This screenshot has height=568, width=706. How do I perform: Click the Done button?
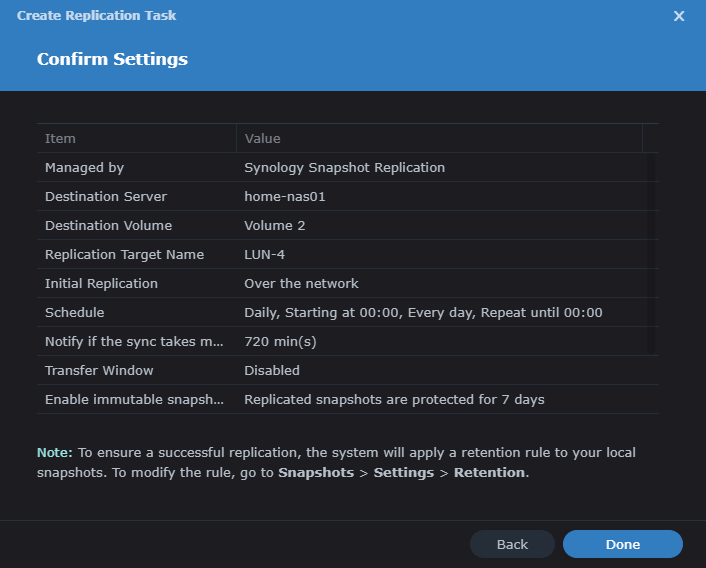coord(622,544)
